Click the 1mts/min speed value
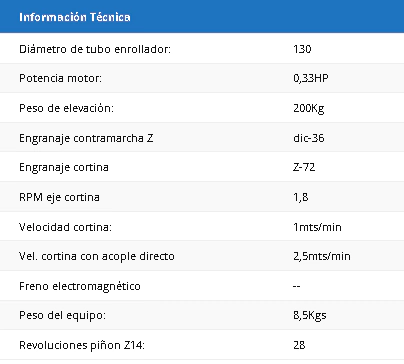The width and height of the screenshot is (404, 364). (317, 227)
